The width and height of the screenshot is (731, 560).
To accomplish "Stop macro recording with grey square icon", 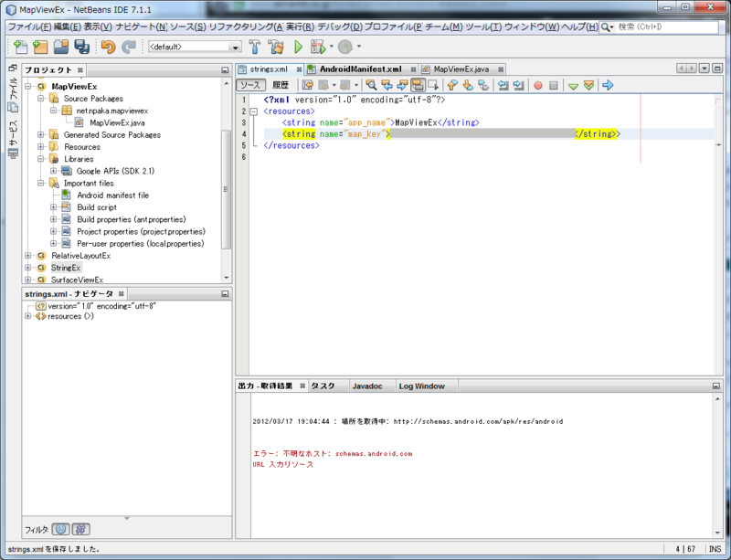I will point(554,85).
